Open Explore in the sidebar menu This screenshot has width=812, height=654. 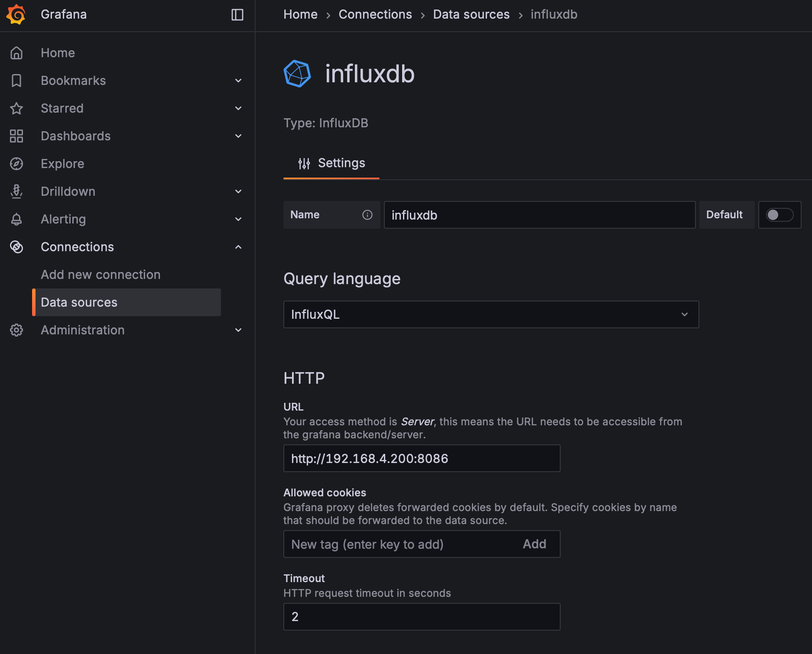coord(62,164)
